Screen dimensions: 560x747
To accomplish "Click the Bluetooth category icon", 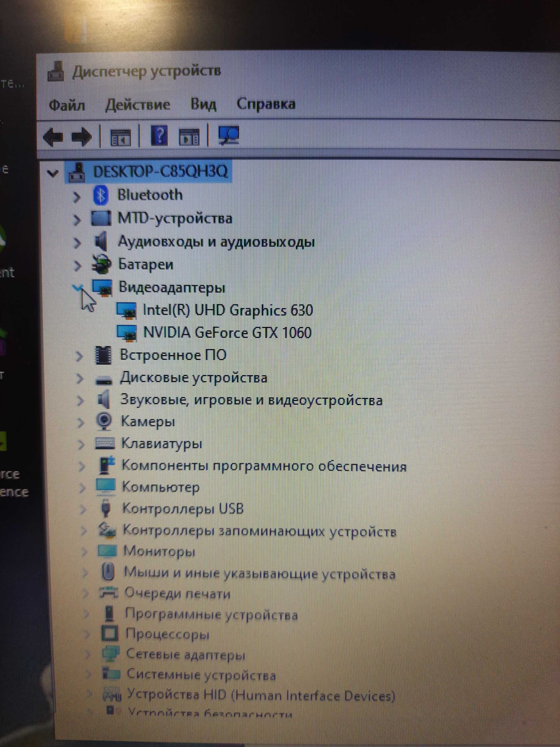I will coord(100,195).
